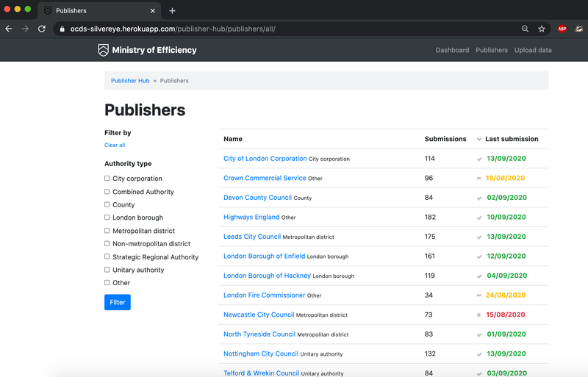The width and height of the screenshot is (588, 377).
Task: Bookmark this page with the star
Action: (542, 29)
